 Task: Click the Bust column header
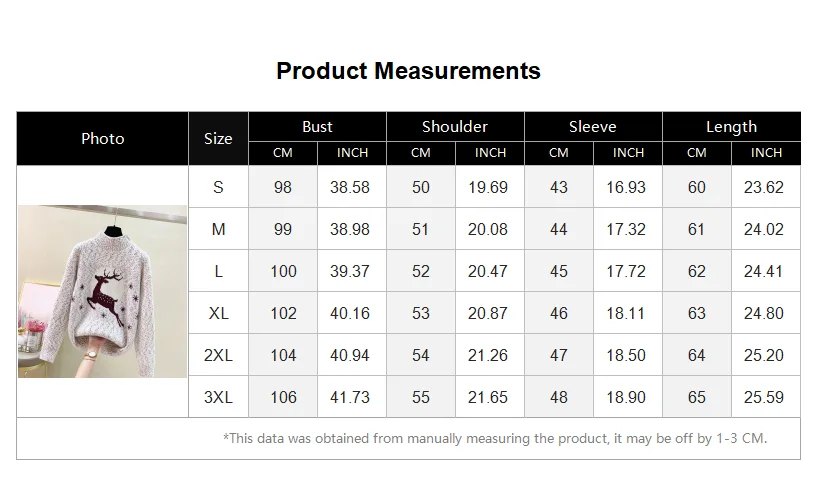pyautogui.click(x=317, y=127)
